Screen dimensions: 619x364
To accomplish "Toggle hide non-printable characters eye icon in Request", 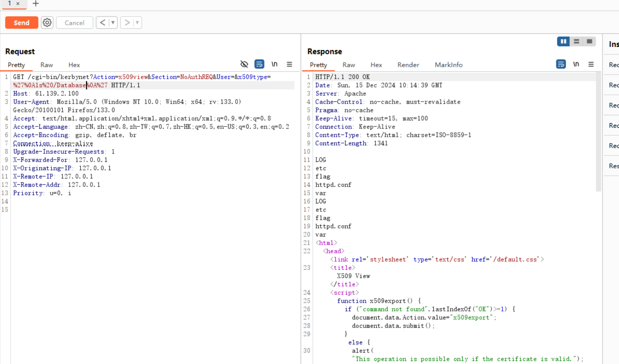I will [244, 64].
